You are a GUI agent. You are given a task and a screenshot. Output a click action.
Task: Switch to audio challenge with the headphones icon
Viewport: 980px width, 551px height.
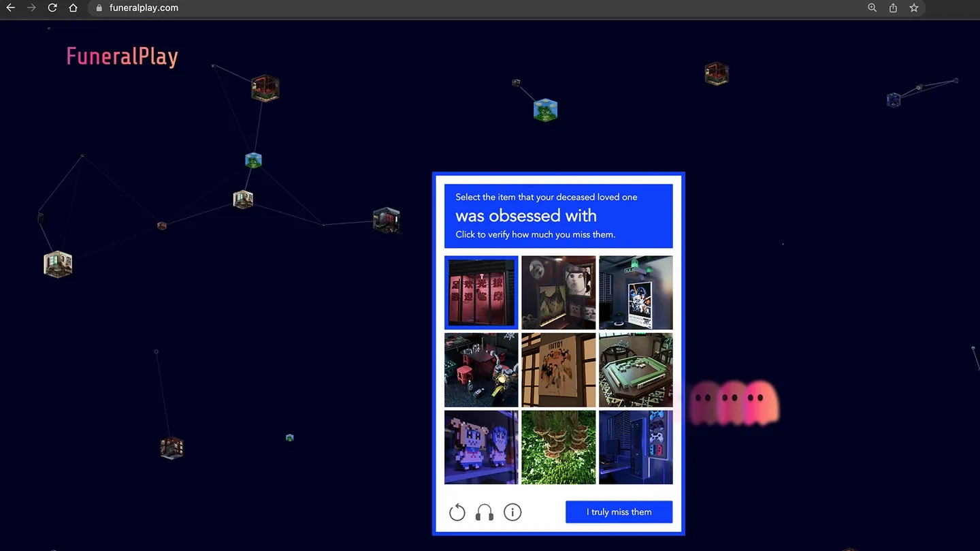click(485, 512)
